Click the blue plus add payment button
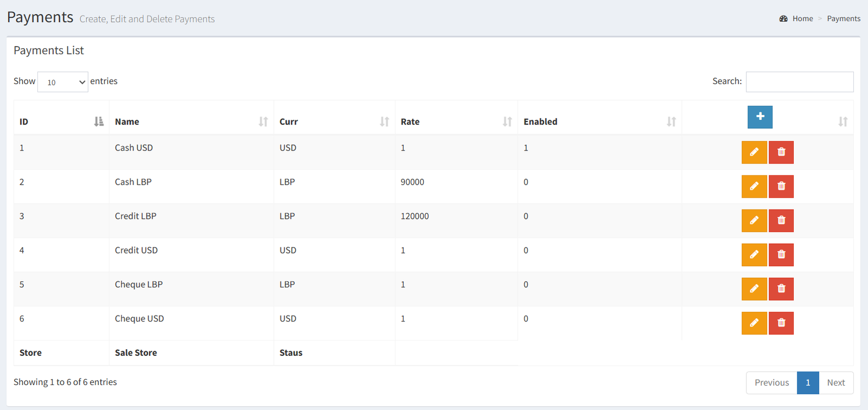 pos(759,117)
